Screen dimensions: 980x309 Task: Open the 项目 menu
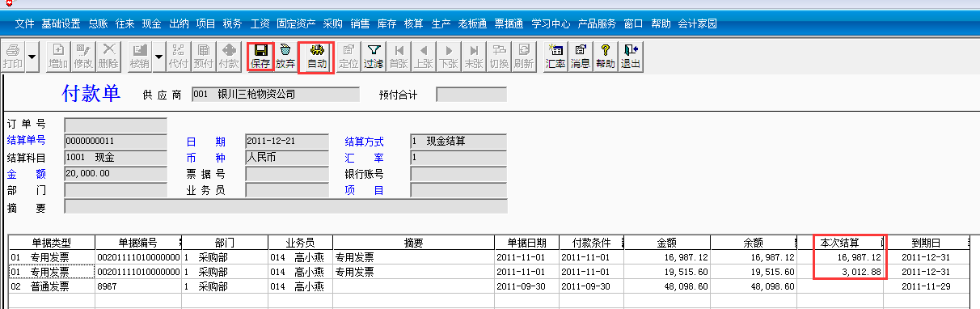(206, 24)
